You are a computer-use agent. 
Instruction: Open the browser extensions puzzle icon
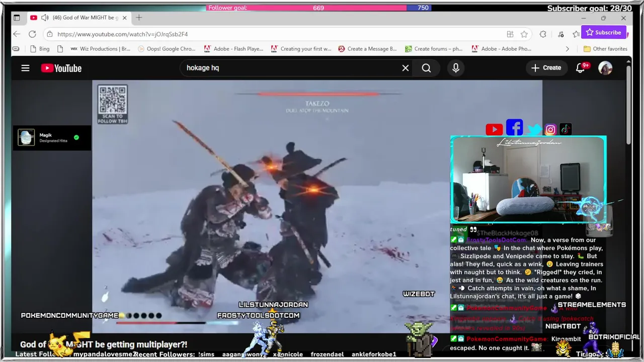(x=543, y=34)
